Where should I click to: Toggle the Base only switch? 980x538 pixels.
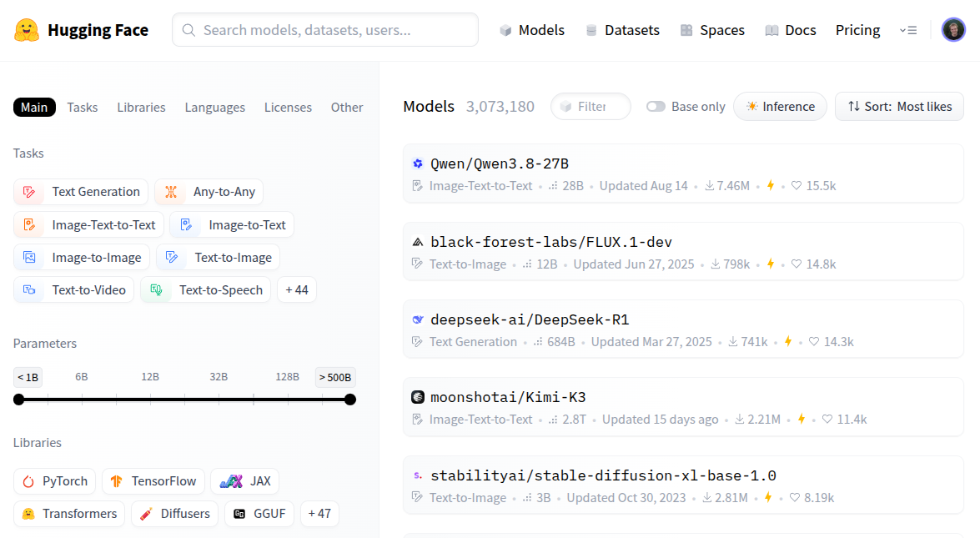[x=656, y=107]
